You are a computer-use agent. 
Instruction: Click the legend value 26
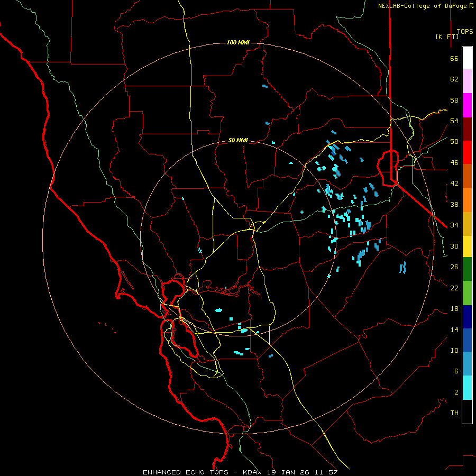454,267
